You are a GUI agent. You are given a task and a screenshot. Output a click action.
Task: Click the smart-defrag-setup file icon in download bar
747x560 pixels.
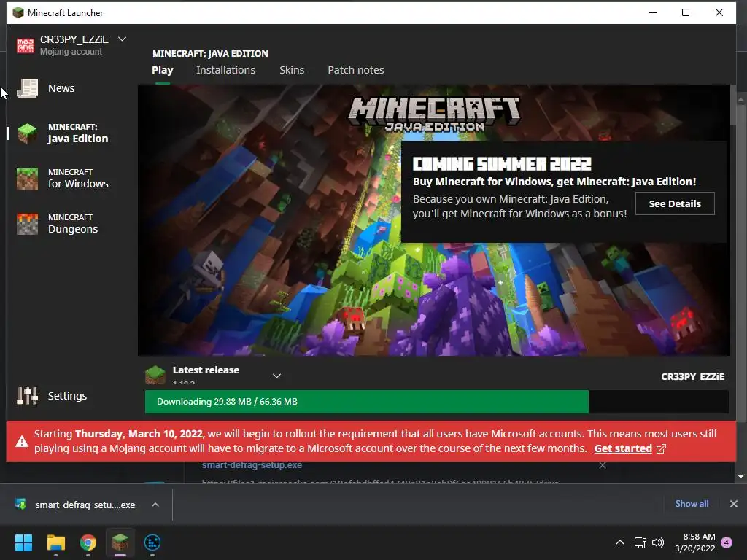21,505
